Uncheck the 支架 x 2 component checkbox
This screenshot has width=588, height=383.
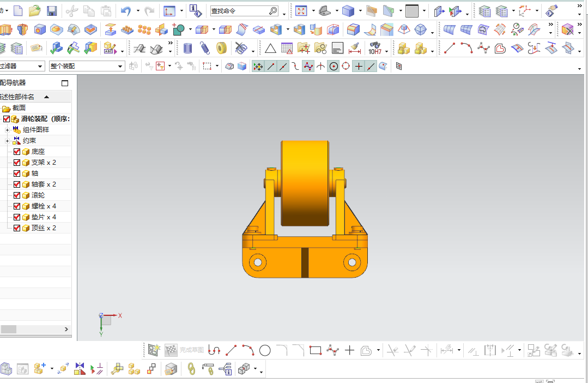[x=17, y=163]
